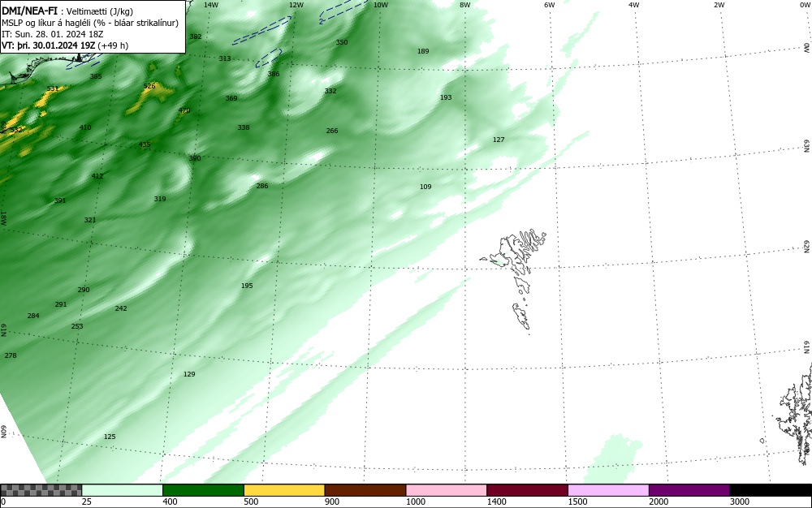812x508 pixels.
Task: Click the CAPE value 338
Action: (x=244, y=127)
